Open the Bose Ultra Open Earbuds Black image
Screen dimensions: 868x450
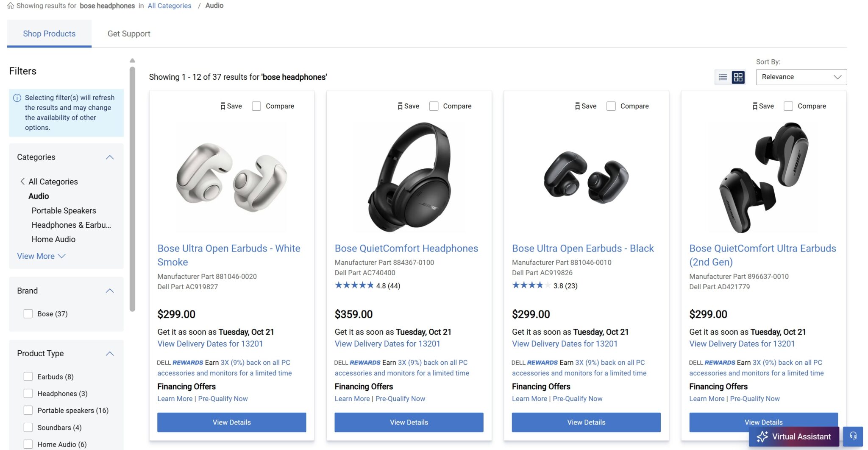[x=586, y=177]
